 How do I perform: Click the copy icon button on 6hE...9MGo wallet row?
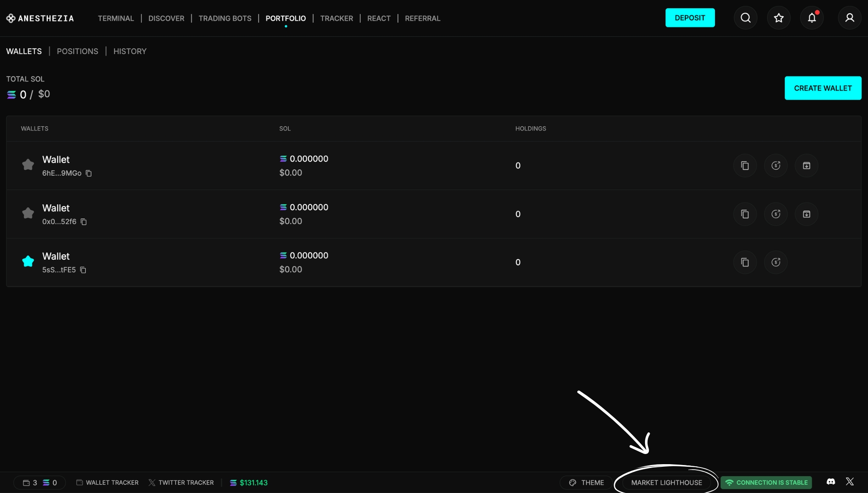(745, 166)
